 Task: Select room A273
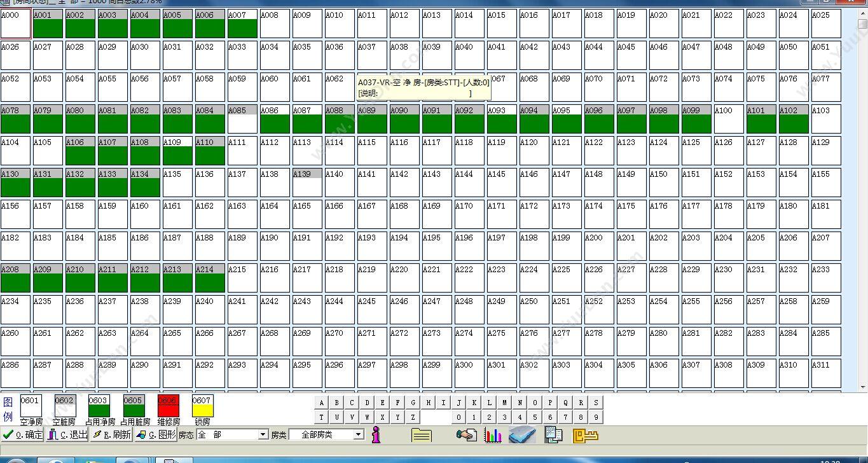(x=437, y=342)
